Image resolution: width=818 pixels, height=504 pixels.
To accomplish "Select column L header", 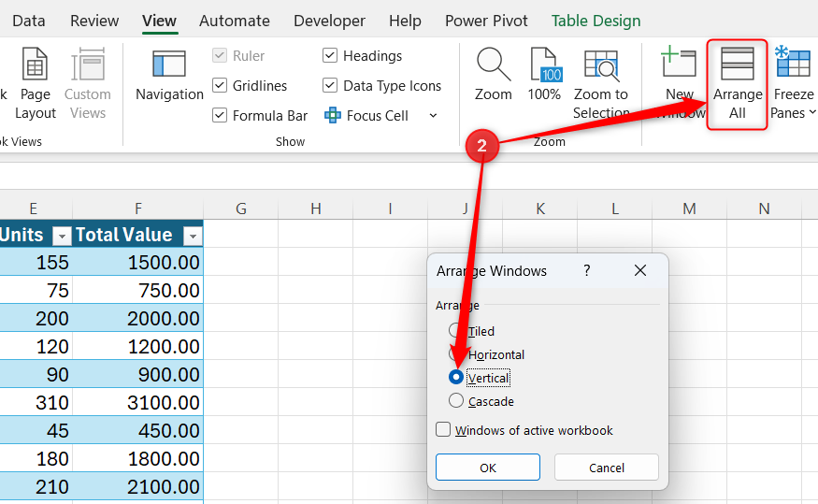I will click(614, 209).
